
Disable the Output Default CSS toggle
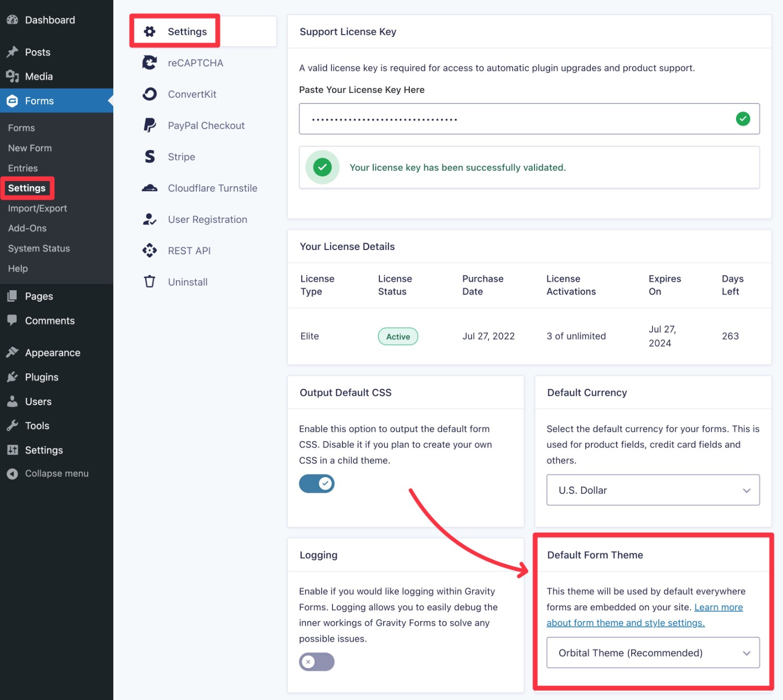tap(317, 483)
